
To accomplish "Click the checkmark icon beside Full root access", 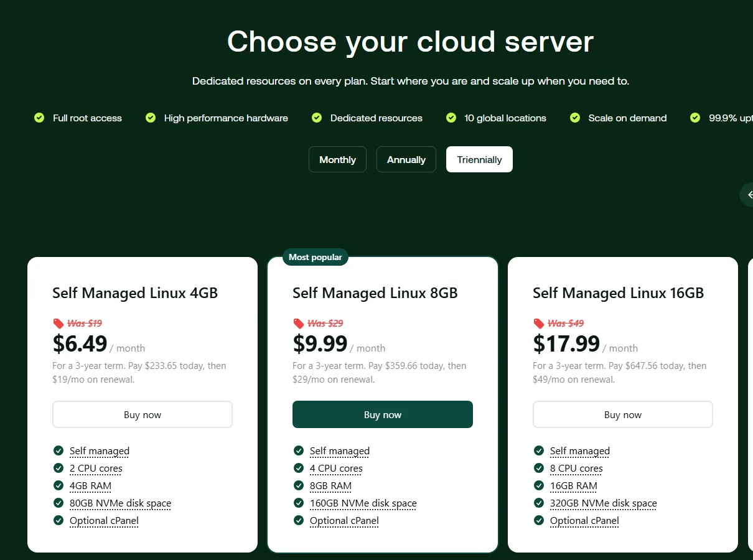I will 39,118.
